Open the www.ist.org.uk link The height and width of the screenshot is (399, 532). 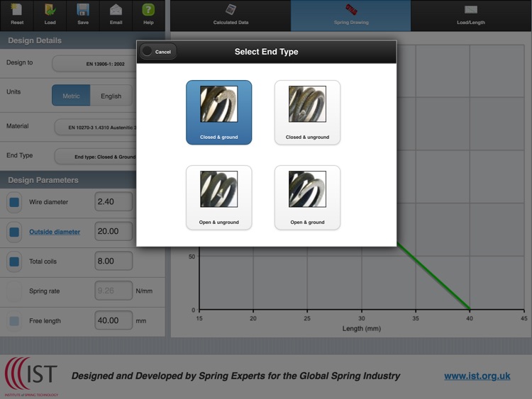point(477,376)
